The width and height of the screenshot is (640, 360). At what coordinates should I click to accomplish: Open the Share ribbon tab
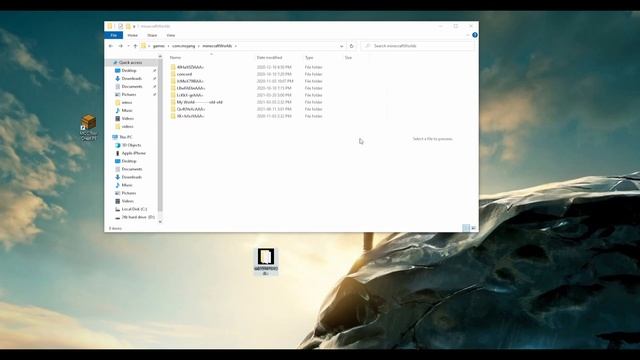pyautogui.click(x=152, y=36)
